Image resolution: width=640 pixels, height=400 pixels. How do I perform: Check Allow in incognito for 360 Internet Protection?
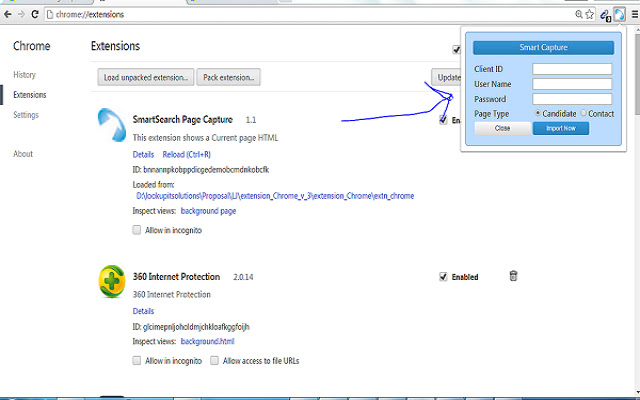click(137, 360)
